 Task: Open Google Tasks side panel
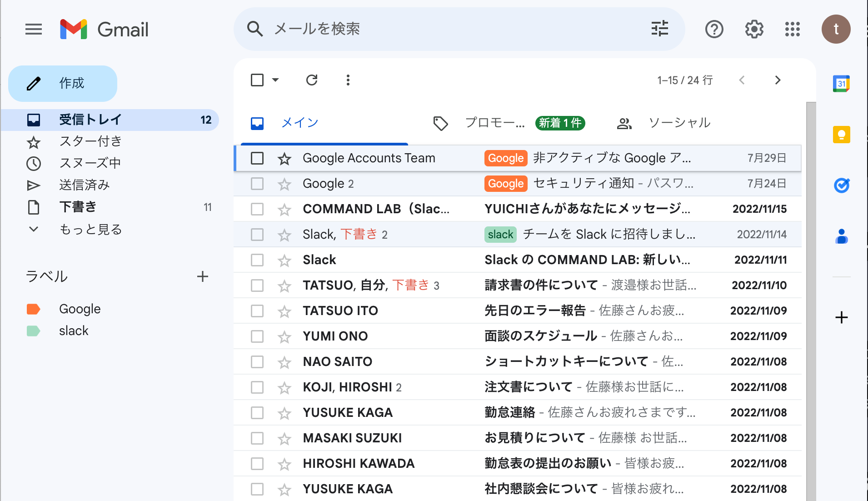841,185
